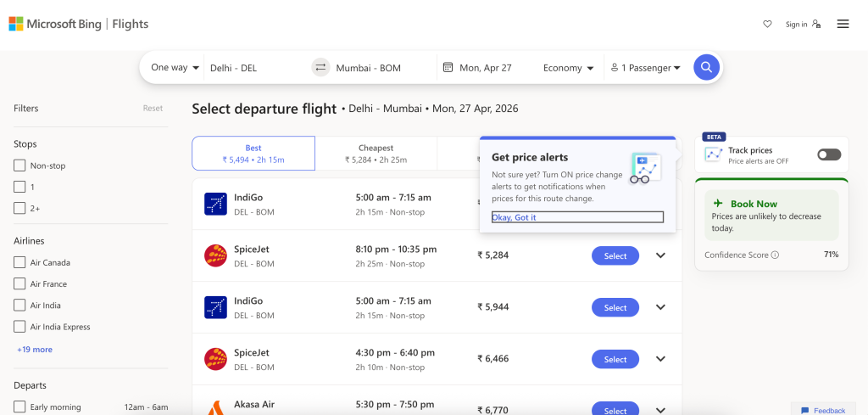Select the Akasa Air flight
The image size is (868, 415).
pos(615,409)
